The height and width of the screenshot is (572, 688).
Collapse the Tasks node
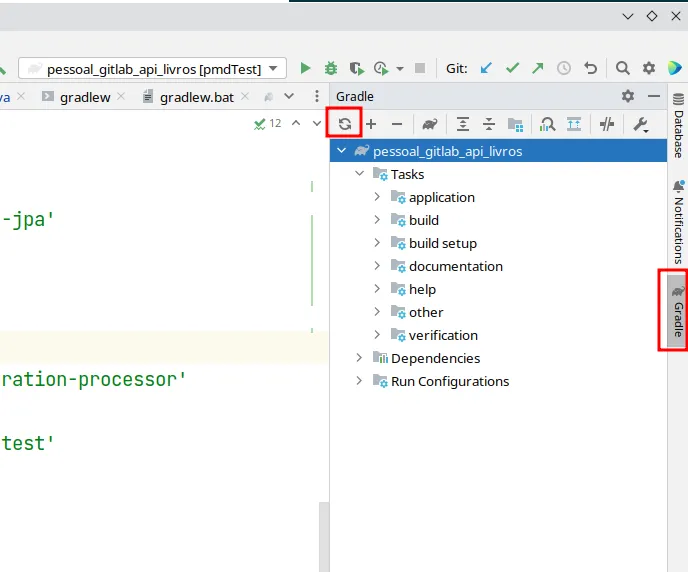[359, 173]
